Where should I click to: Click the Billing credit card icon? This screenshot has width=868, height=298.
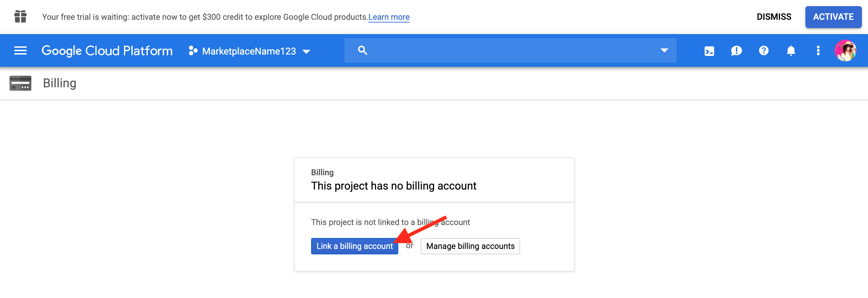20,83
